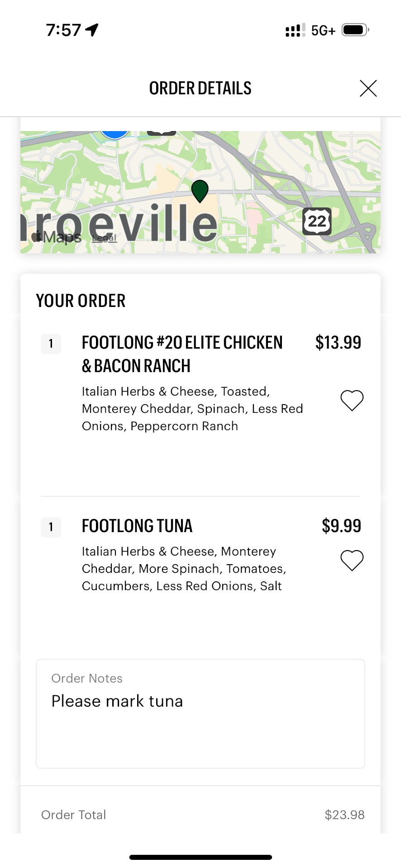401x868 pixels.
Task: Tap quantity badge for Elite Chicken sub
Action: 51,344
